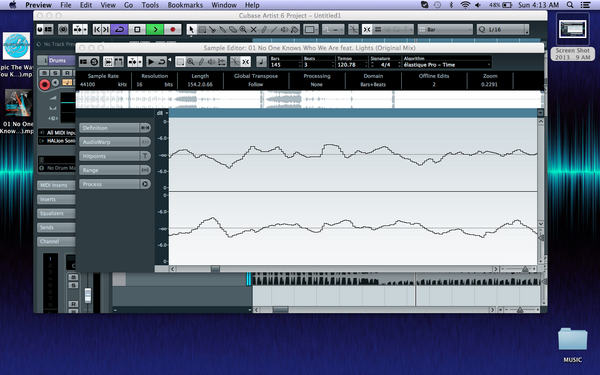Open the dB scale dropdown above the waveform

coord(162,113)
